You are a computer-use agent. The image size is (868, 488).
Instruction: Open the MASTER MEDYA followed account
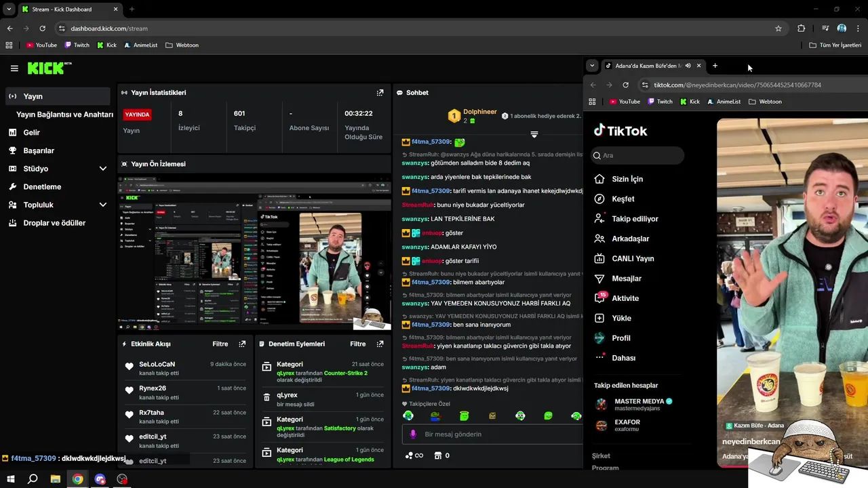634,405
